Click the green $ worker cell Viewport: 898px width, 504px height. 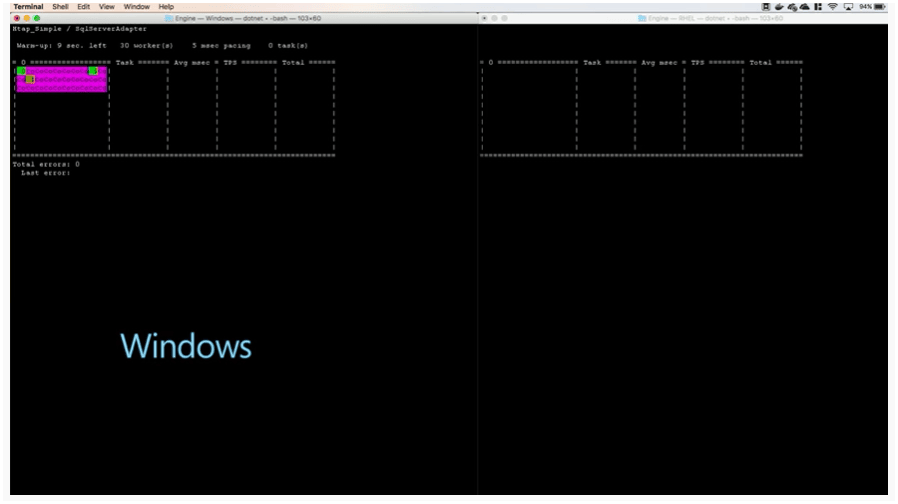coord(93,71)
